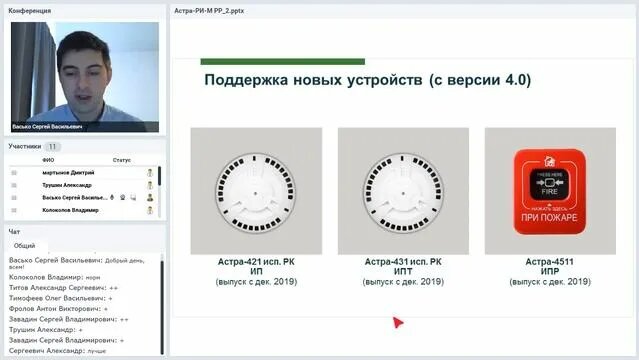Click the Статус column header
639x360 pixels.
tap(121, 160)
